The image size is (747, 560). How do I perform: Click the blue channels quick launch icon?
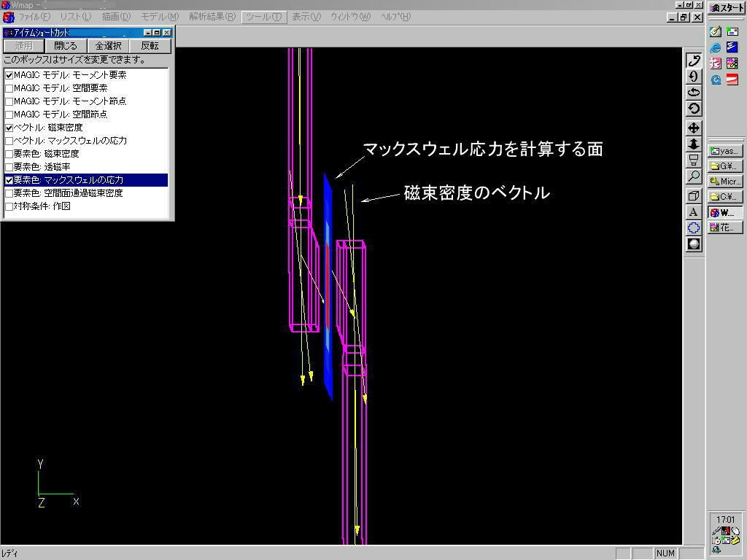point(732,47)
